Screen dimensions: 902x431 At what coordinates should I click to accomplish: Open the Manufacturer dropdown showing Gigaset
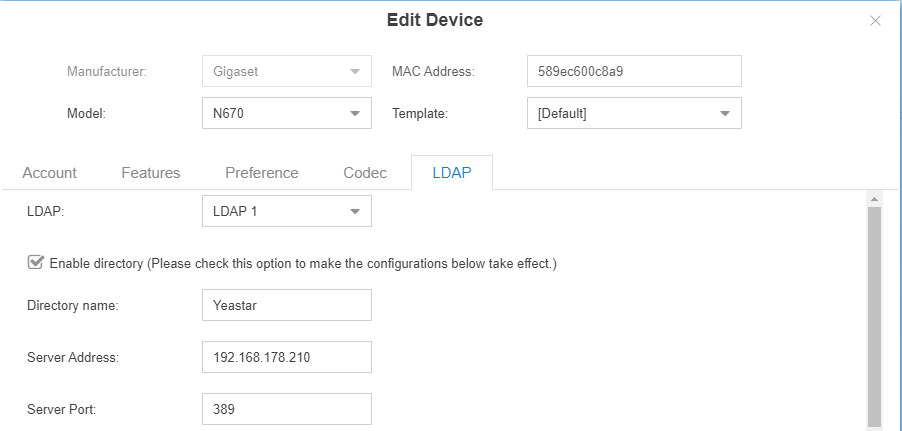286,71
